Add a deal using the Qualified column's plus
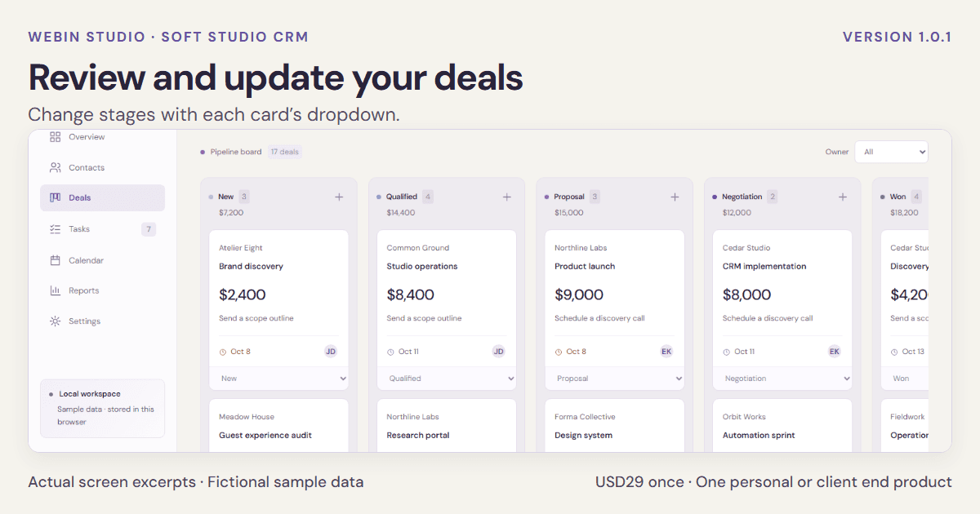The image size is (980, 514). [507, 197]
